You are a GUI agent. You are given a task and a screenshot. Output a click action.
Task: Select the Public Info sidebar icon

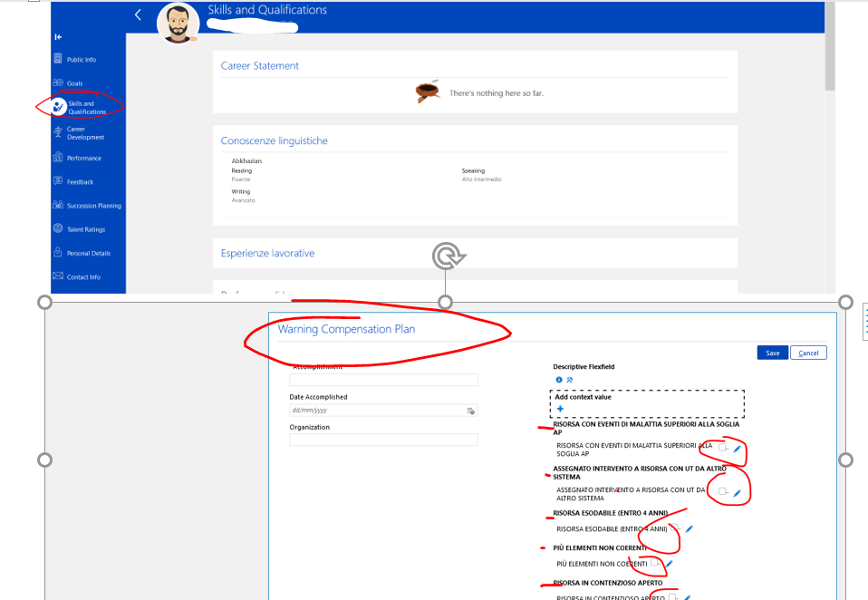point(57,59)
